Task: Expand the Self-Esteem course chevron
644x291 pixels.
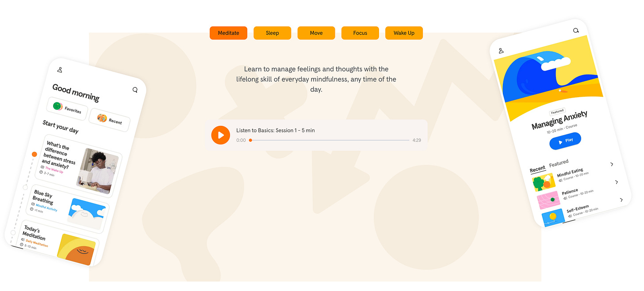Action: tap(621, 200)
